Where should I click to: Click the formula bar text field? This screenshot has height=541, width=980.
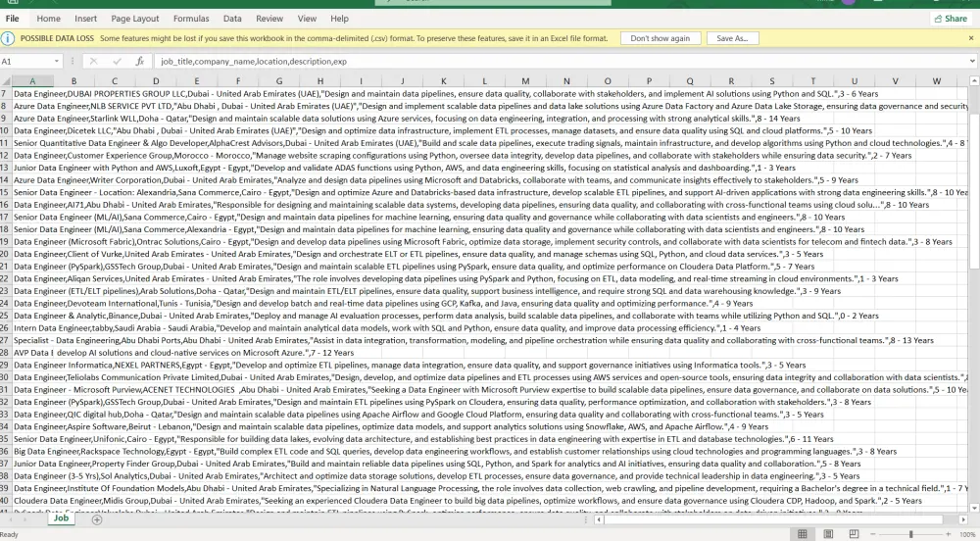click(x=560, y=61)
